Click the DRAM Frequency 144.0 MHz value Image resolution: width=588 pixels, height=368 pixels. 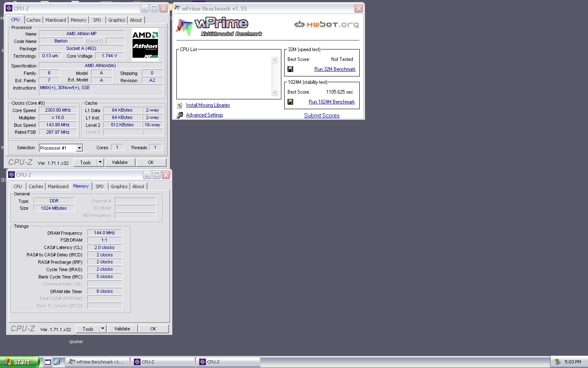[x=105, y=233]
